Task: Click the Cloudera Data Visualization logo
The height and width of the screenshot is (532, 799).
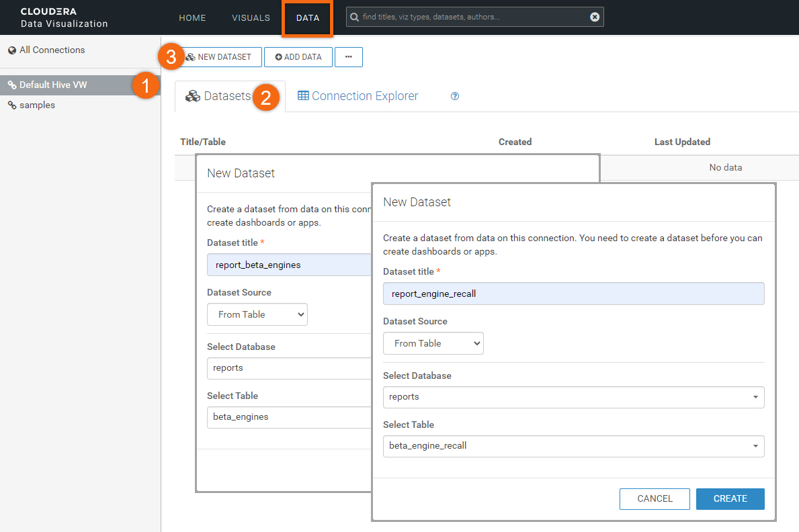Action: click(64, 17)
